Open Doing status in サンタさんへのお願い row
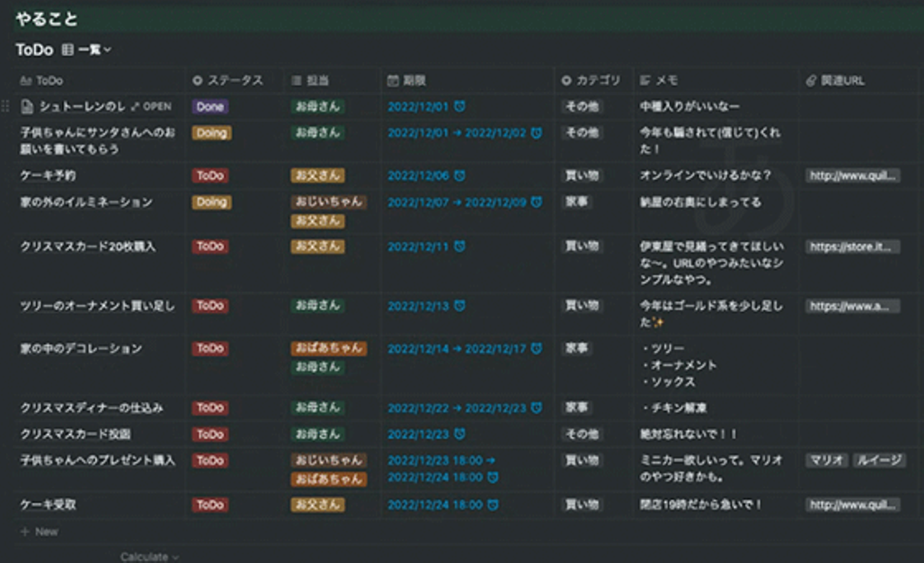This screenshot has width=924, height=563. (x=212, y=133)
